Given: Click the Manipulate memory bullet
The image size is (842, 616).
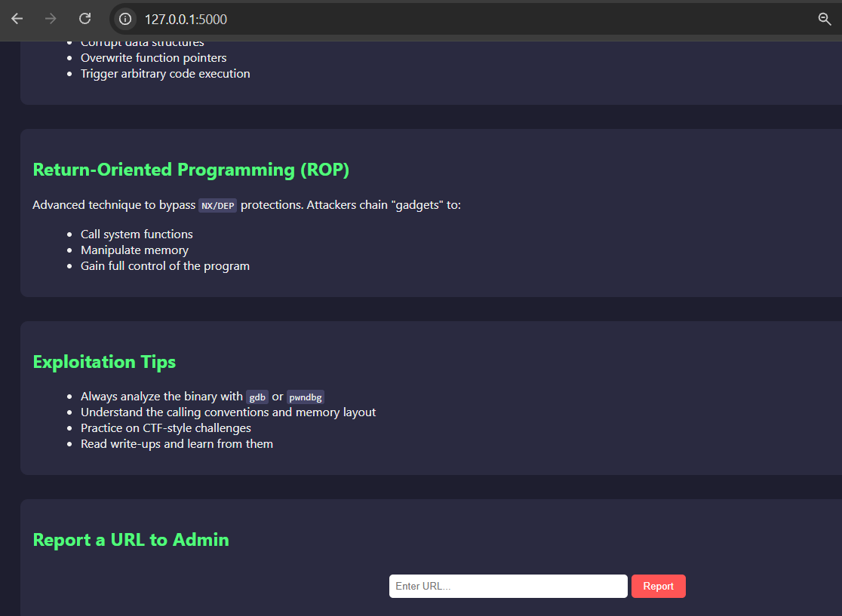Looking at the screenshot, I should (x=134, y=250).
